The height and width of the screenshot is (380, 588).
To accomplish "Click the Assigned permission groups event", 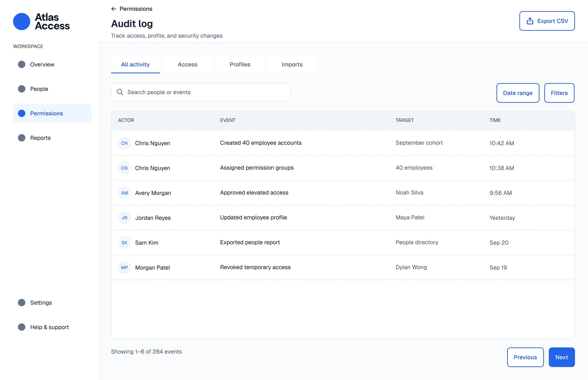I will click(257, 167).
